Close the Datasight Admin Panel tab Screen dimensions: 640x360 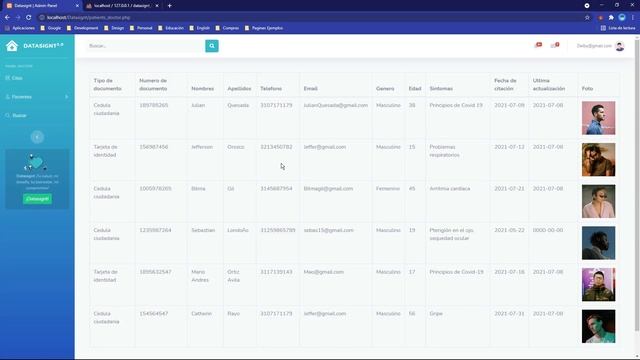(77, 6)
